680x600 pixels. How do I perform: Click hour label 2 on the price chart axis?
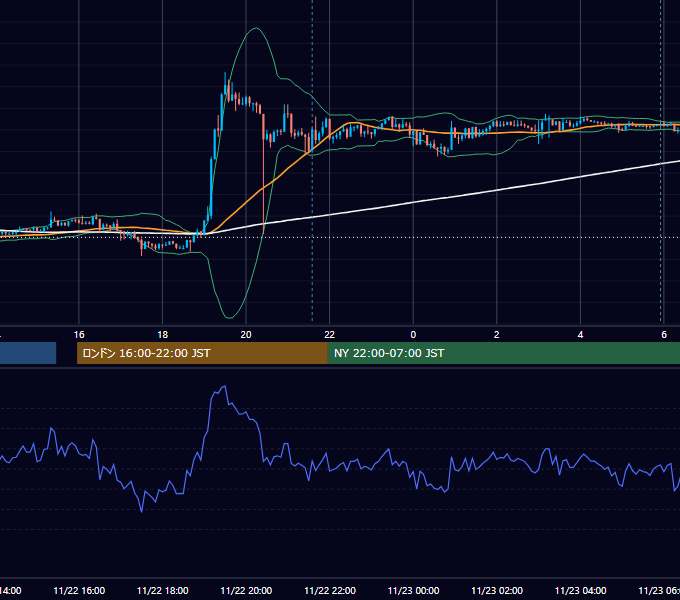tap(497, 335)
